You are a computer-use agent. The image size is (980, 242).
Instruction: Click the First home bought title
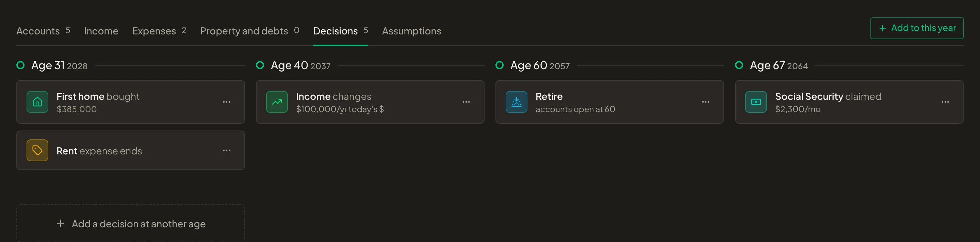(x=98, y=96)
